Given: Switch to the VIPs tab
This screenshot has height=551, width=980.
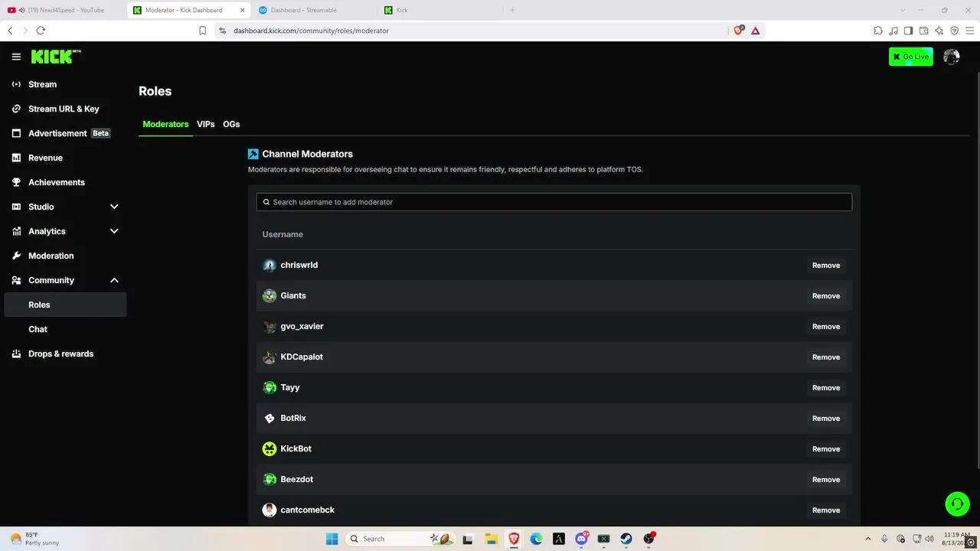Looking at the screenshot, I should tap(205, 124).
